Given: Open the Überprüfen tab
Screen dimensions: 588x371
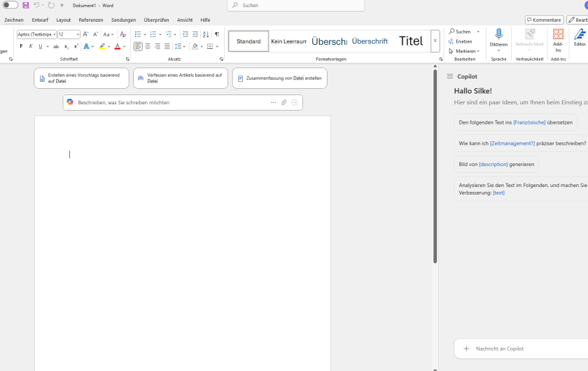Looking at the screenshot, I should pyautogui.click(x=156, y=20).
